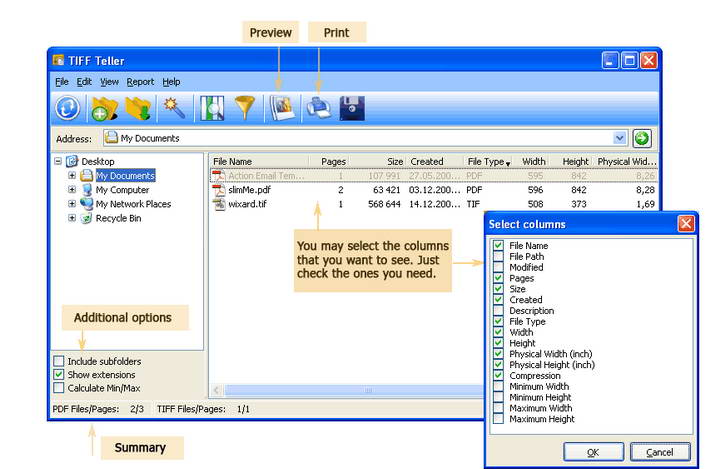Click the floppy disk save icon

pos(352,109)
